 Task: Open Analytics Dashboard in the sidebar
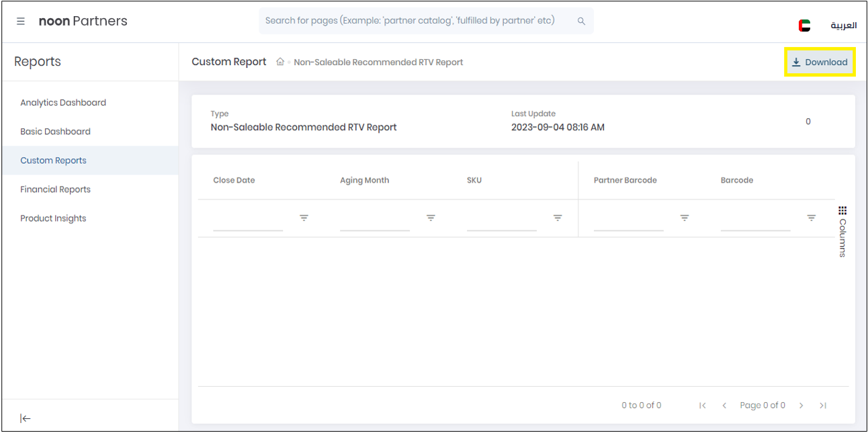click(63, 103)
